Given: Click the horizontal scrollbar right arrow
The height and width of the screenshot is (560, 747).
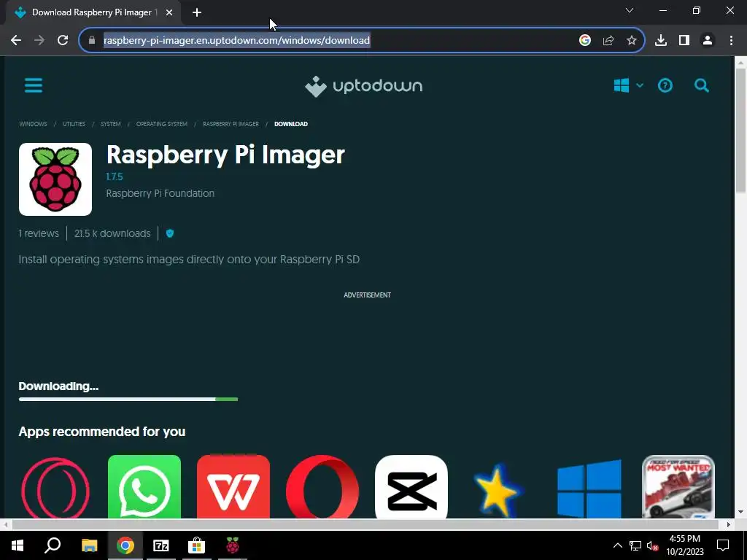Looking at the screenshot, I should (x=729, y=524).
